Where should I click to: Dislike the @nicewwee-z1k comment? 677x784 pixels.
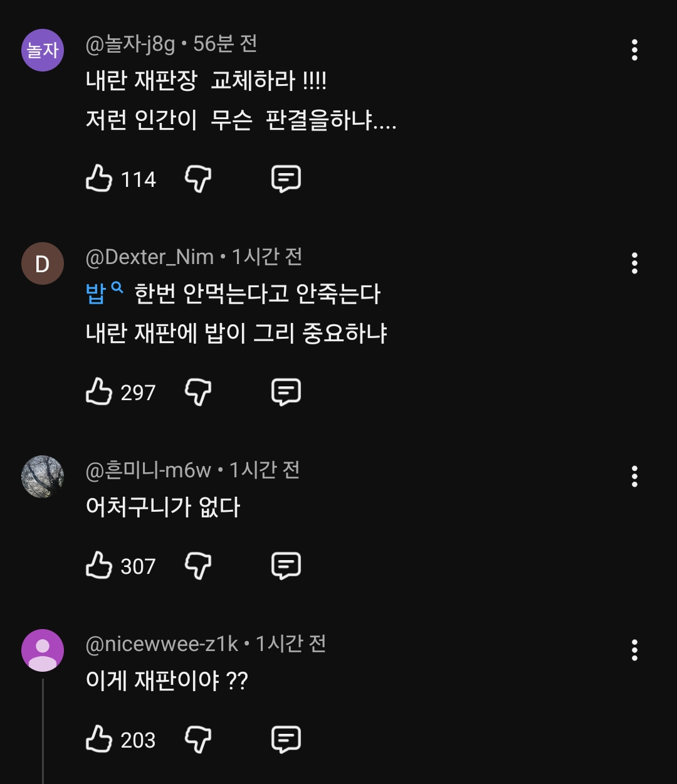tap(198, 739)
